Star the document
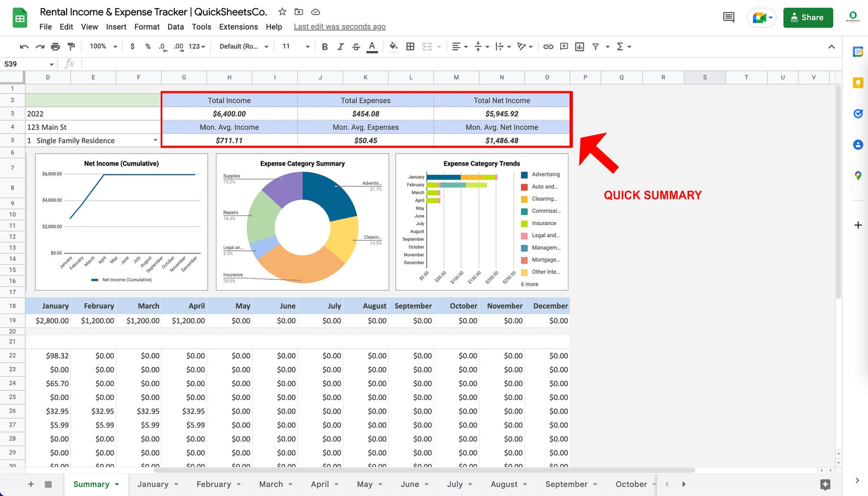Screen dimensions: 868x496 click(282, 11)
